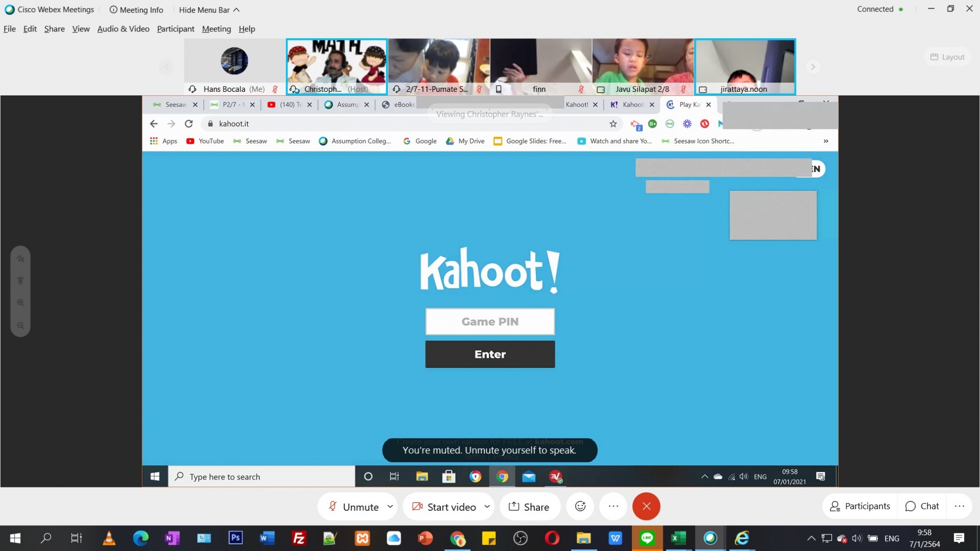This screenshot has width=980, height=551.
Task: Click the Game PIN input field
Action: pos(490,321)
